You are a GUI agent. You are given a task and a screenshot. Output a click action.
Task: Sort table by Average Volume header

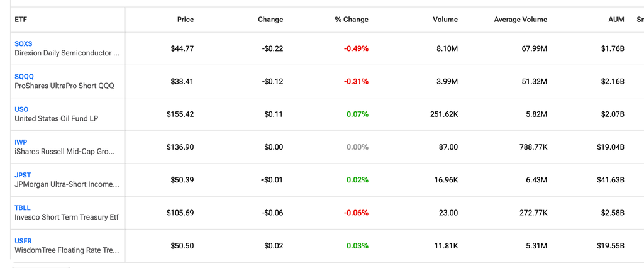[x=520, y=20]
